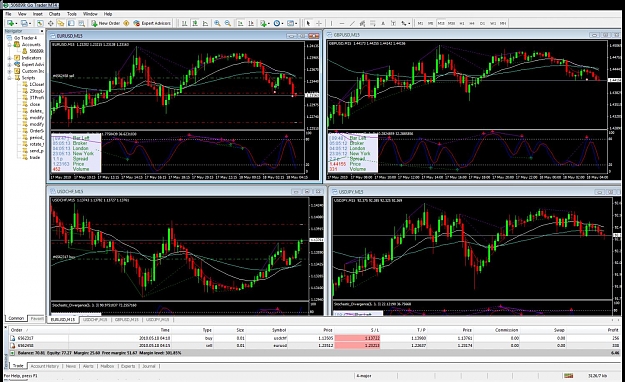The image size is (625, 382).
Task: Open the Account History terminal tab
Action: tap(45, 366)
